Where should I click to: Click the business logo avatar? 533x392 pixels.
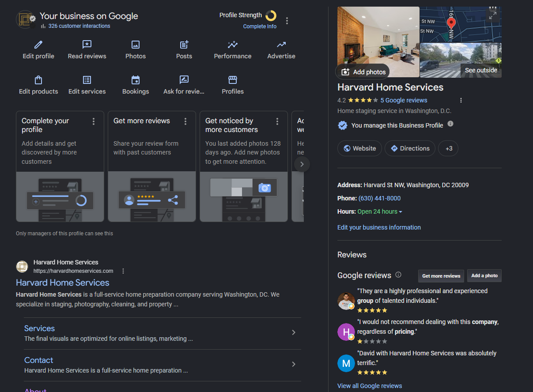pos(26,20)
